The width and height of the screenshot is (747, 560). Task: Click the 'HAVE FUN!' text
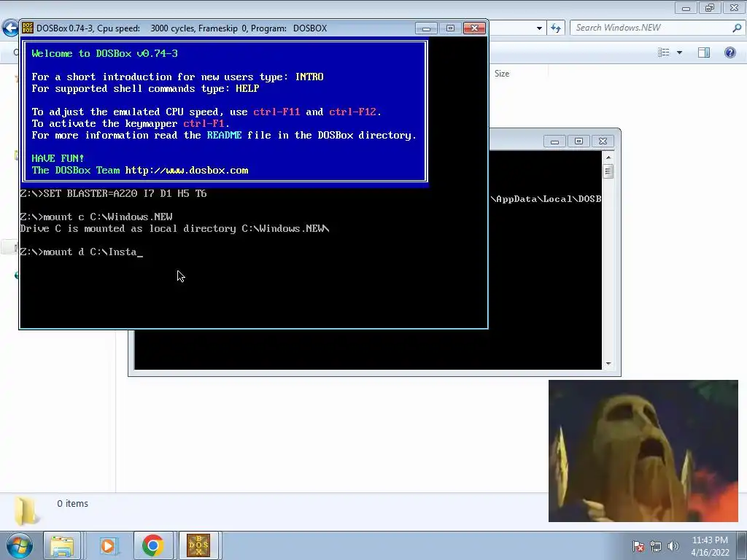58,158
